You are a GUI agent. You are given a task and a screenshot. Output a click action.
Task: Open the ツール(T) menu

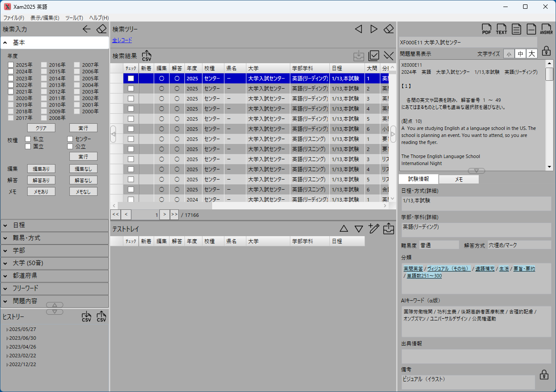click(74, 18)
